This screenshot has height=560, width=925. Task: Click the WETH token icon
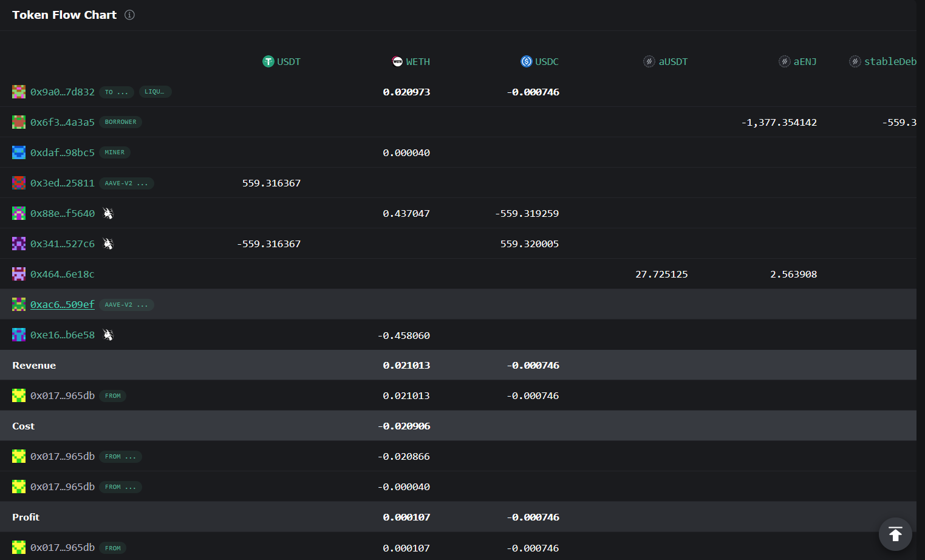point(397,61)
